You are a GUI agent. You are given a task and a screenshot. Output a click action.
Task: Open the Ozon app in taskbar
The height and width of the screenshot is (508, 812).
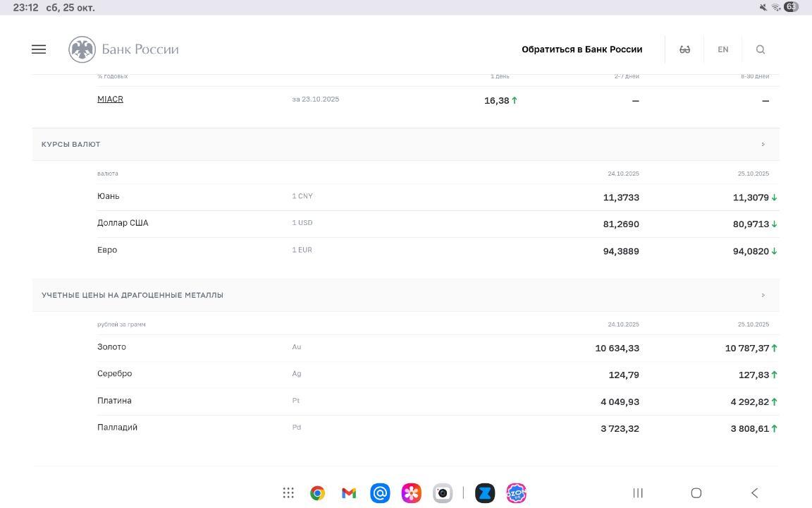tap(516, 493)
